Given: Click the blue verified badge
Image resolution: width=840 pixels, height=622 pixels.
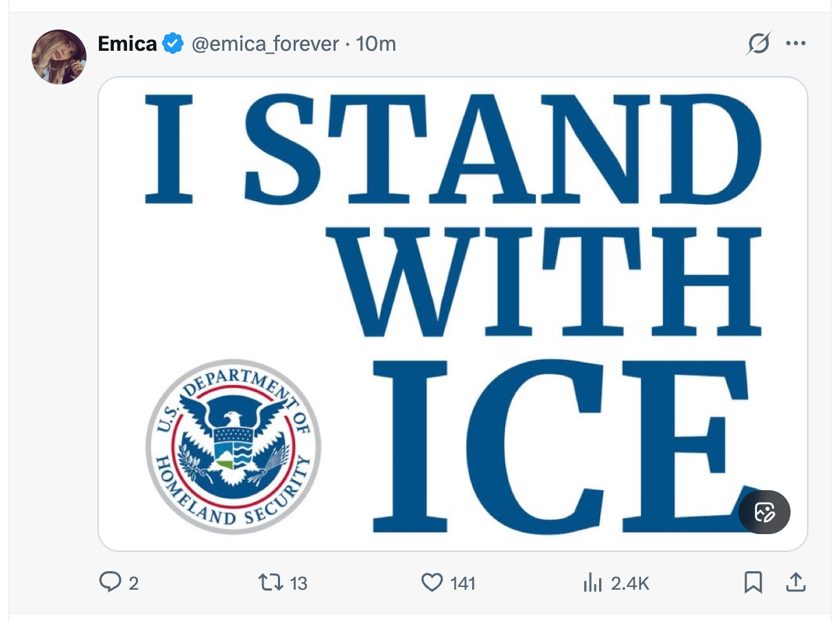Looking at the screenshot, I should (173, 44).
